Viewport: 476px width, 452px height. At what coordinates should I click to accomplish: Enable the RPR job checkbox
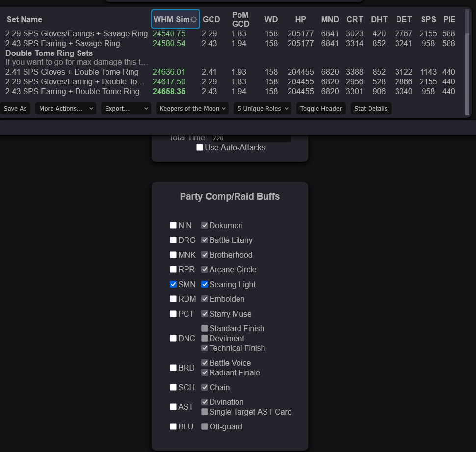pyautogui.click(x=173, y=269)
